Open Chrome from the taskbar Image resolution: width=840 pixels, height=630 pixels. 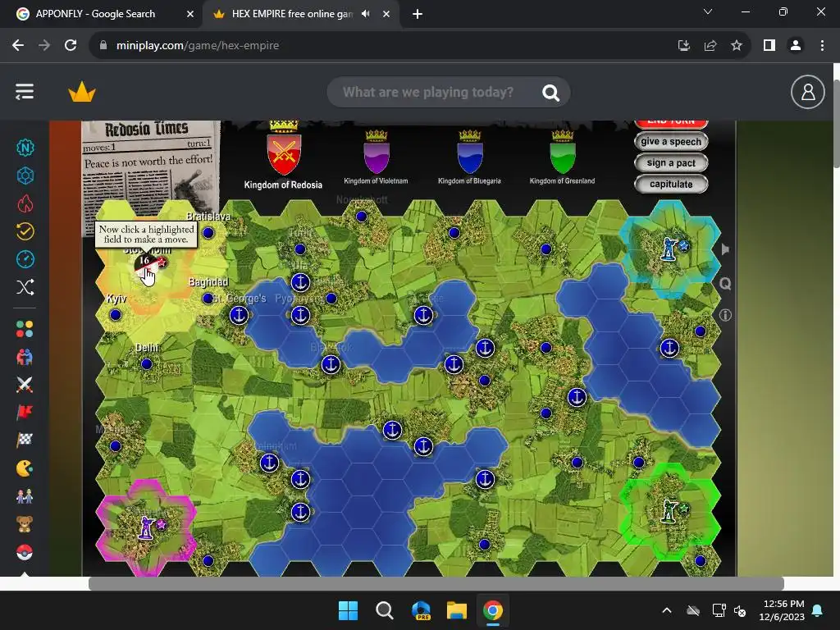click(x=493, y=610)
